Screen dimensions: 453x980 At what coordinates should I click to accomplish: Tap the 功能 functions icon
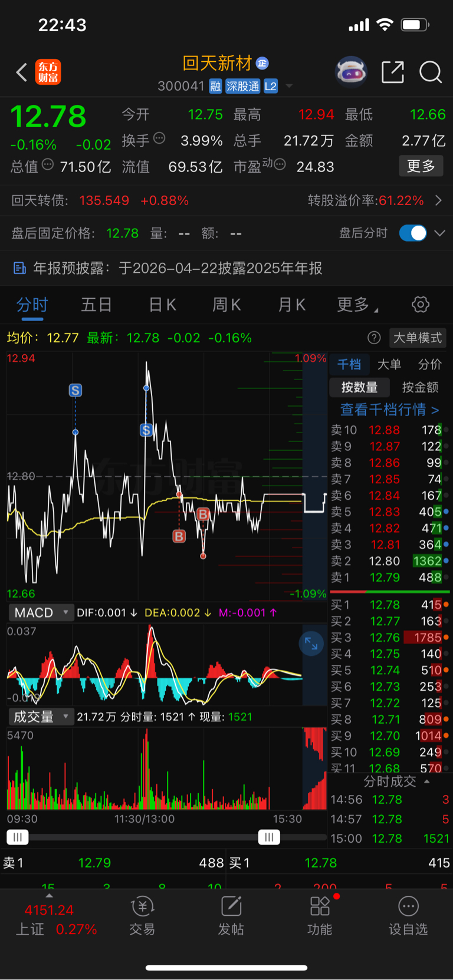[x=320, y=906]
